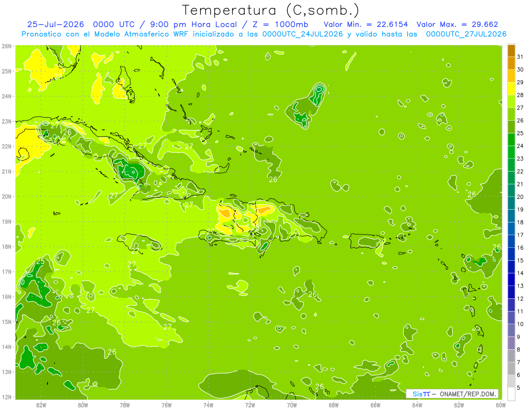Click the '19N' latitude label
The image size is (532, 411).
tap(6, 221)
